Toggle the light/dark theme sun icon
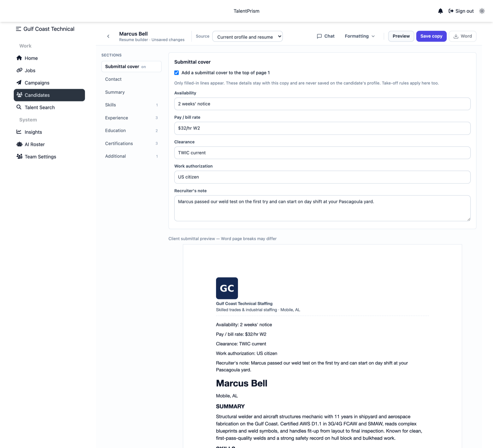Viewport: 493px width, 448px height. (x=482, y=11)
